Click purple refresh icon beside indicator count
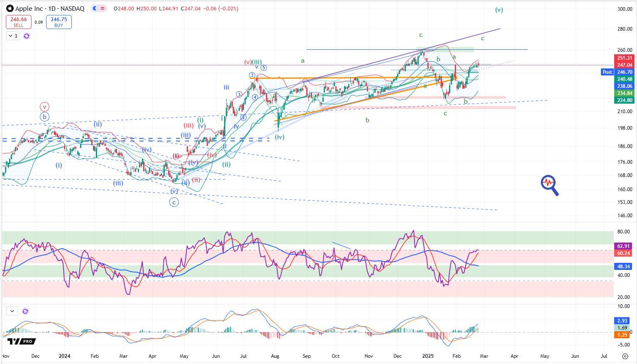637x364 pixels. (x=27, y=36)
